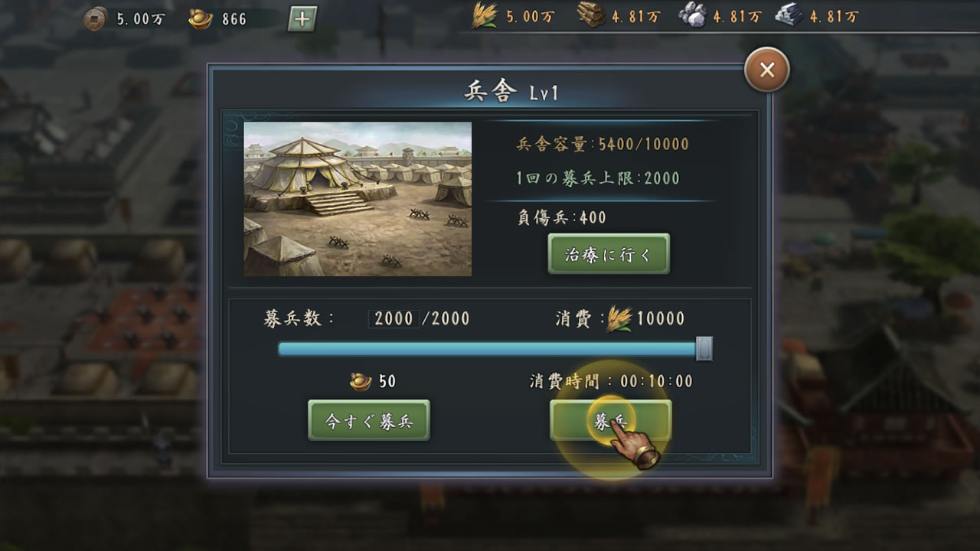Click the barracks tent camp thumbnail image

click(358, 199)
